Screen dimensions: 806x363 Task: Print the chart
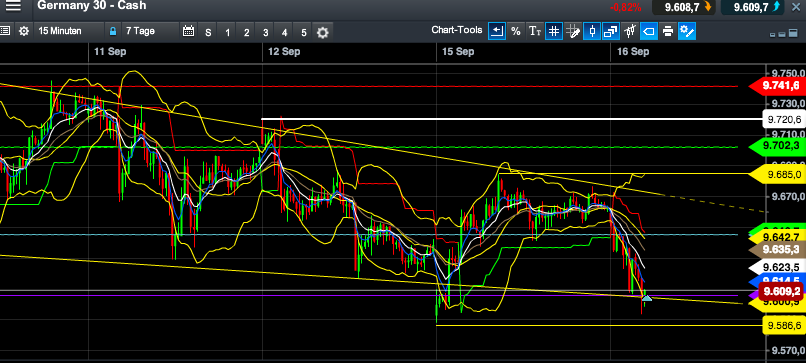click(x=668, y=31)
